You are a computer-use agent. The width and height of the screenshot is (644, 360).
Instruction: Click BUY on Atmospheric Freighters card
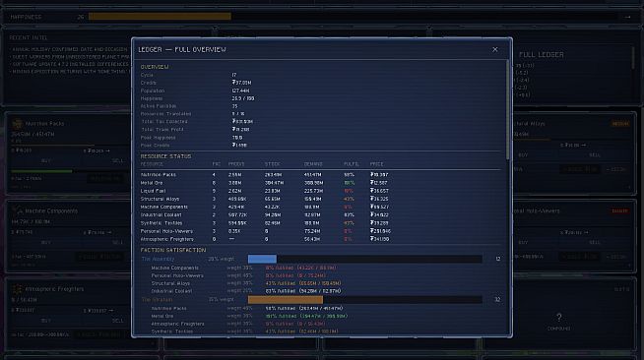coord(46,321)
